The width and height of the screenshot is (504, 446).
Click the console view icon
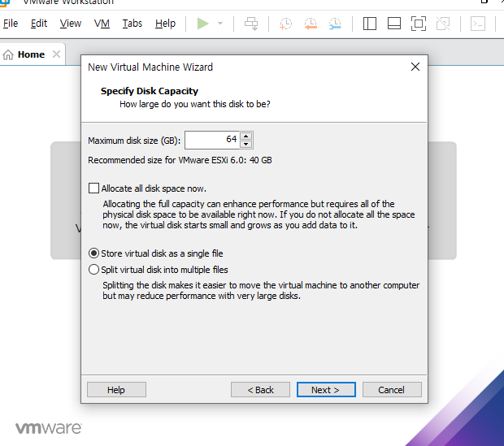click(x=478, y=24)
